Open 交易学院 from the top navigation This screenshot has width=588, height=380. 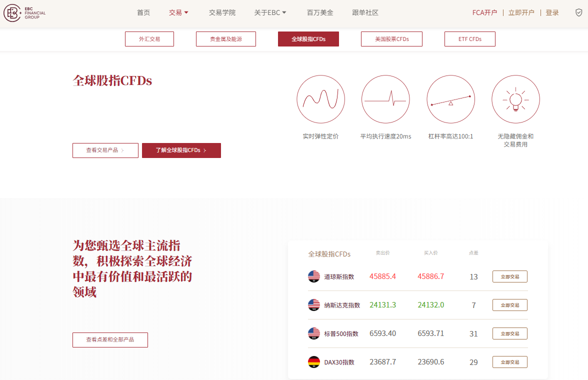(x=222, y=13)
